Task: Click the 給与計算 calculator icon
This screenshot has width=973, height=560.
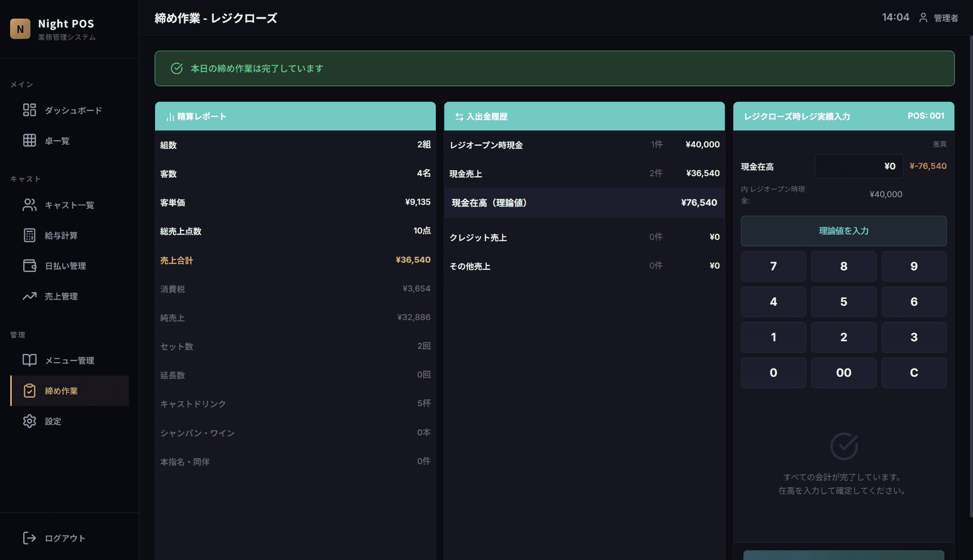Action: coord(29,235)
